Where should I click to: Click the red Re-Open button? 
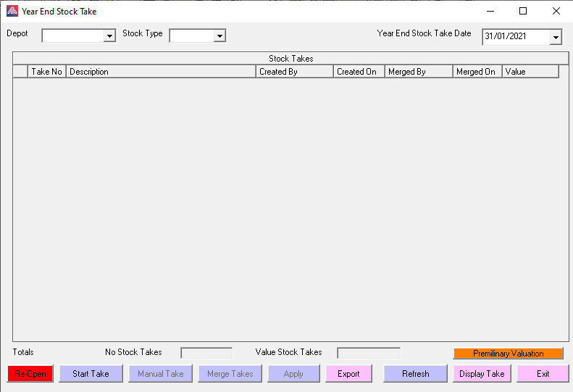tap(30, 373)
